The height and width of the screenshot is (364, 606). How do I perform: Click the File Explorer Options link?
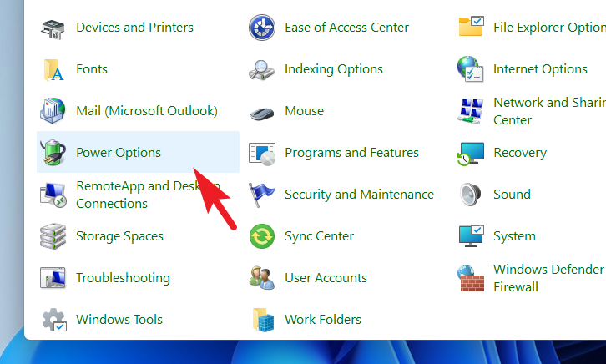(x=549, y=28)
